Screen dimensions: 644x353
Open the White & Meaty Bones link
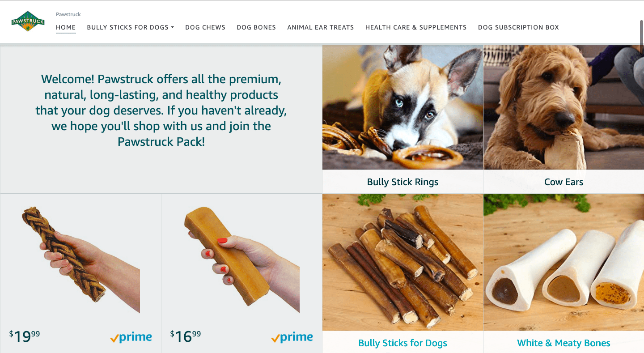(x=563, y=343)
